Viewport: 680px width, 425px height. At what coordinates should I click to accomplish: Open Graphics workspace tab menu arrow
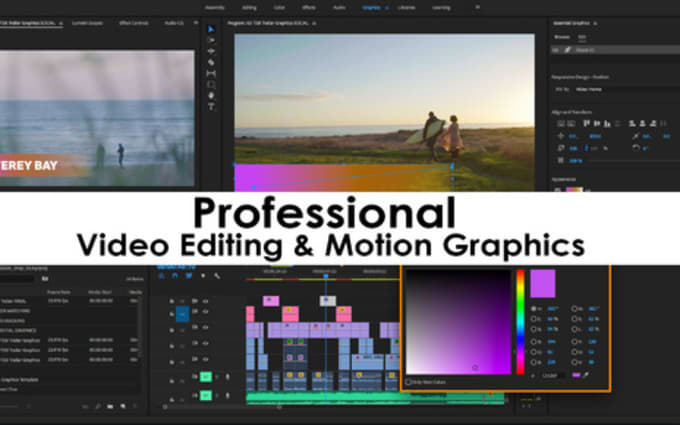coord(387,8)
